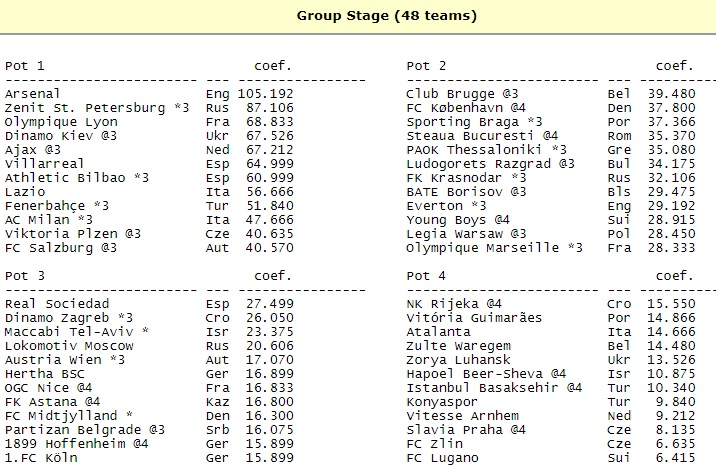Screen dimensions: 716x469
Task: Select Everton in Pot 2
Action: coord(434,206)
